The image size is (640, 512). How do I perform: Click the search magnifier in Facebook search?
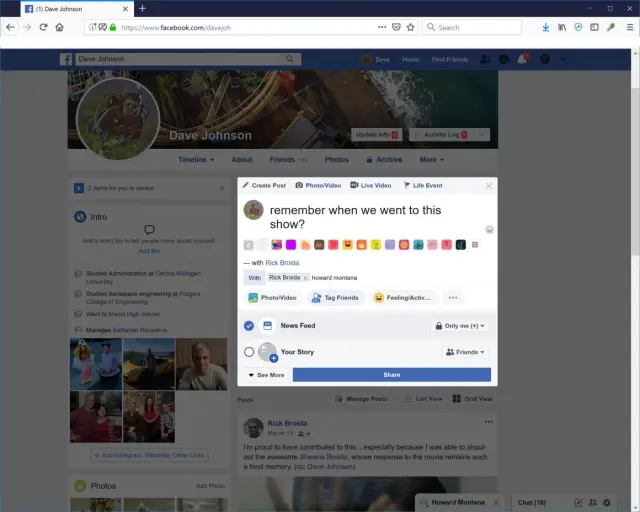coord(290,59)
